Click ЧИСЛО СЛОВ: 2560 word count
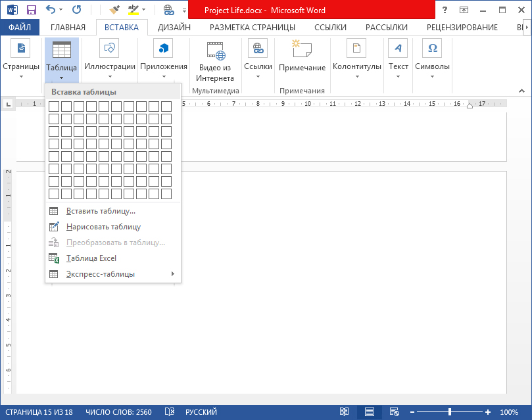Screen dimensions: 532x420 [x=118, y=412]
